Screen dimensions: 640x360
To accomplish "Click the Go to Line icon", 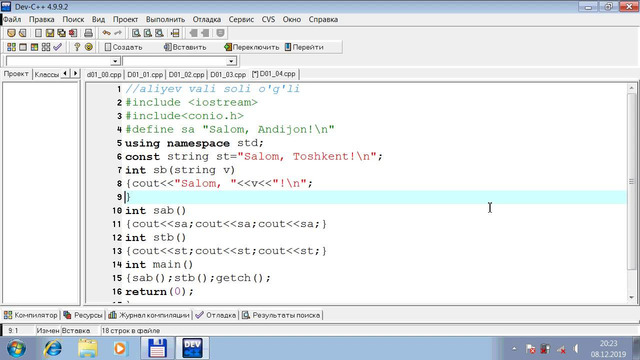I will [175, 33].
